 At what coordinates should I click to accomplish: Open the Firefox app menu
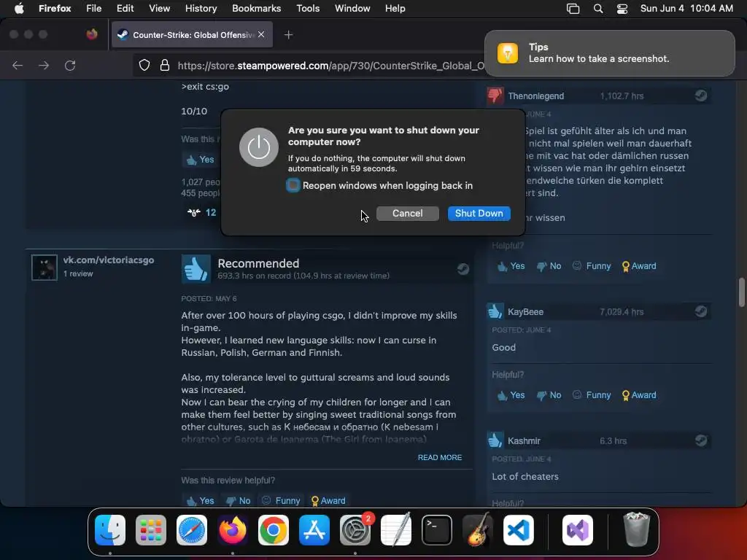coord(55,8)
